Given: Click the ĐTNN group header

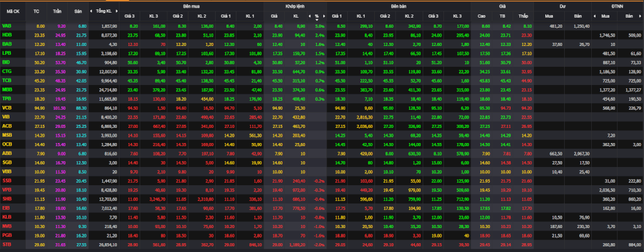Looking at the screenshot, I should [x=618, y=6].
